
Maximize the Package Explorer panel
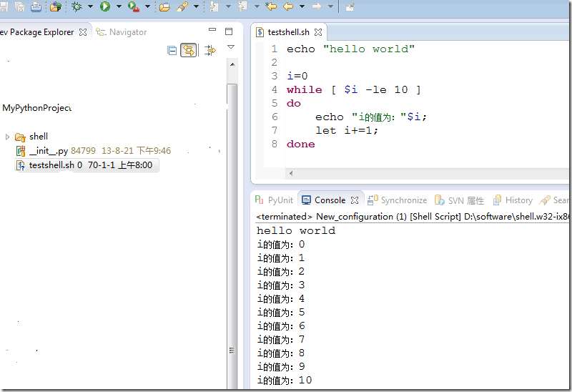pyautogui.click(x=229, y=31)
